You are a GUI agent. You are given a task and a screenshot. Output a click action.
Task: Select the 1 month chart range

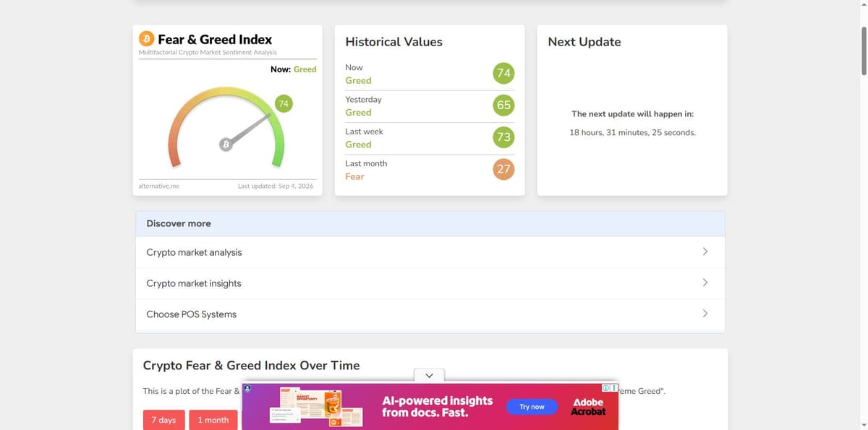[213, 420]
